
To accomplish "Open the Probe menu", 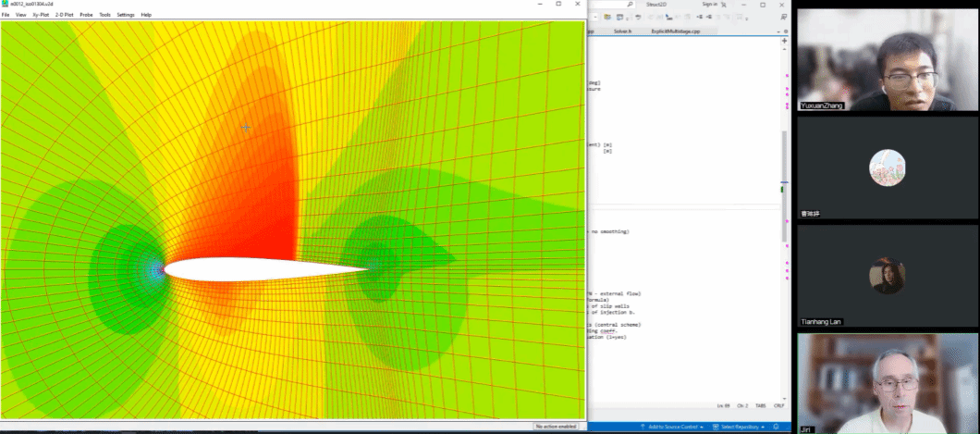I will pyautogui.click(x=86, y=15).
